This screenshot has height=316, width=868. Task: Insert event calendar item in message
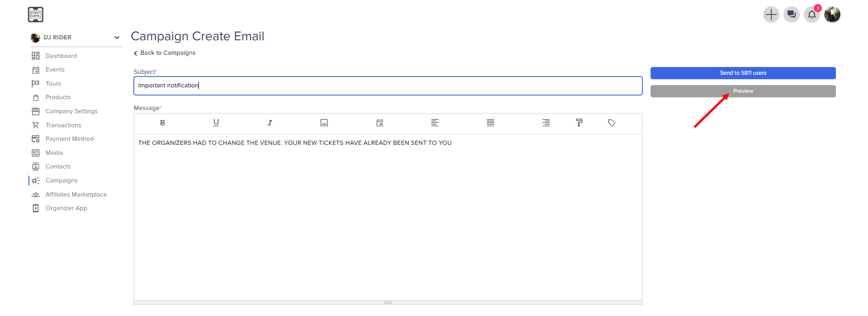380,123
